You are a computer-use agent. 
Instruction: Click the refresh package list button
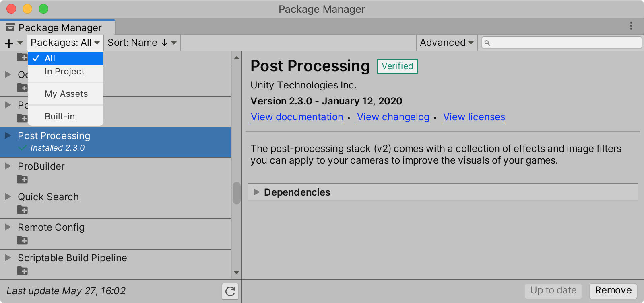pos(230,291)
